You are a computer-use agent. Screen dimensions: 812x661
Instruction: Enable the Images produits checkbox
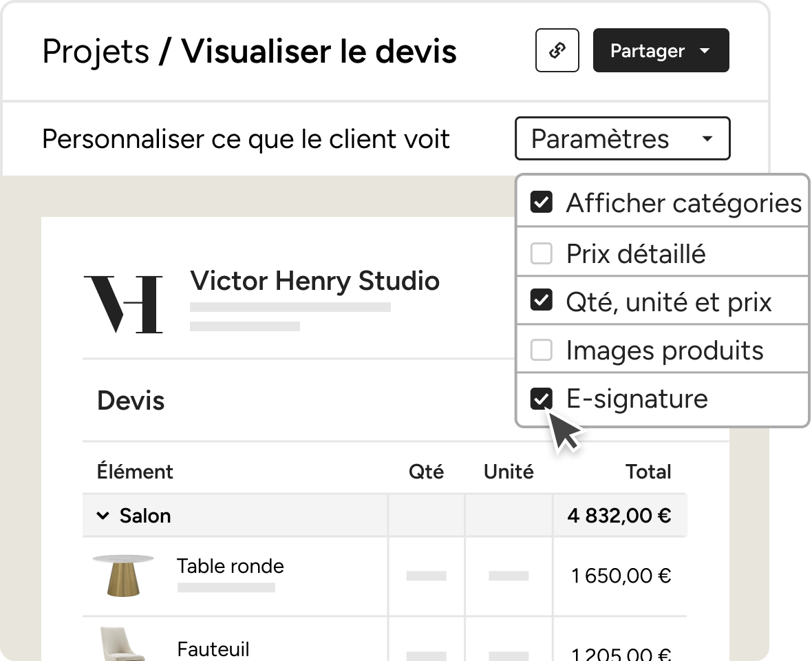542,350
